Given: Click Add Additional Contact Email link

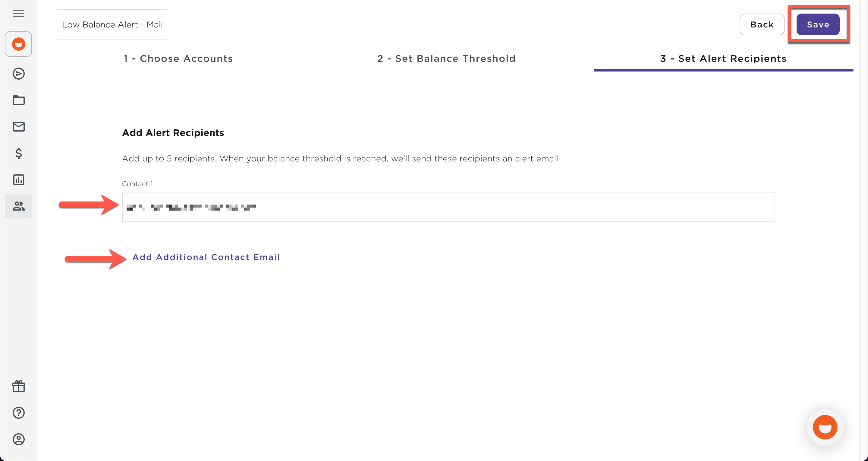Looking at the screenshot, I should point(206,257).
